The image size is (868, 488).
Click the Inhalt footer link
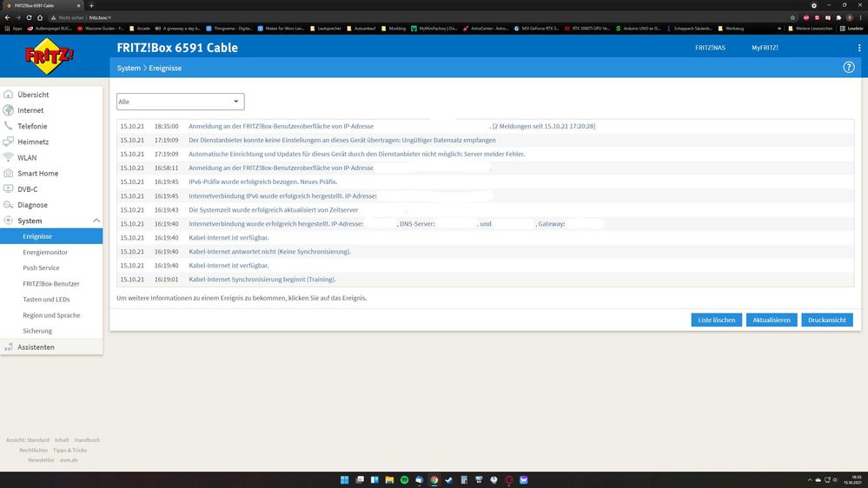point(62,440)
